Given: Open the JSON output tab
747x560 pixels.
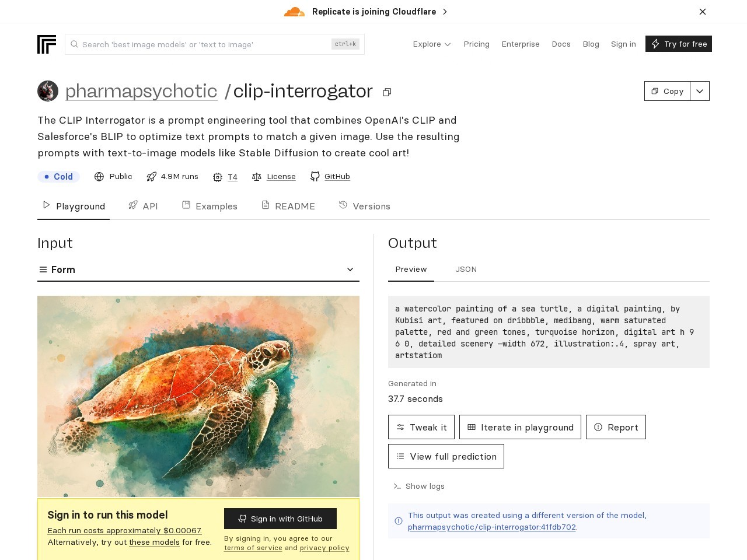Looking at the screenshot, I should pos(466,269).
